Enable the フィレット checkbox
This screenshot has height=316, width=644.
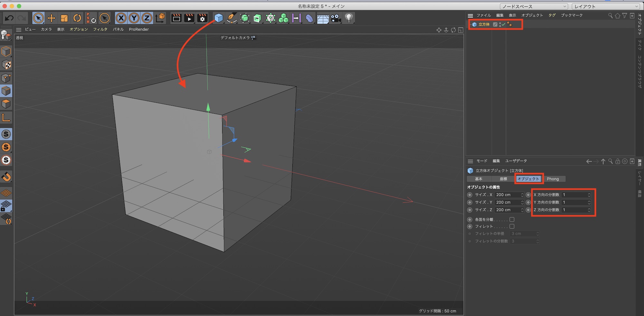pos(512,226)
